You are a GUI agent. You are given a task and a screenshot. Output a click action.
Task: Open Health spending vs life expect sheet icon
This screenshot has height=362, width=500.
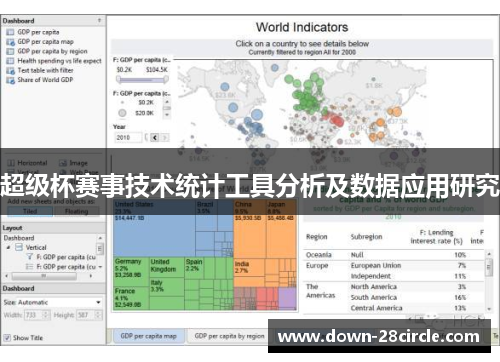[x=10, y=61]
